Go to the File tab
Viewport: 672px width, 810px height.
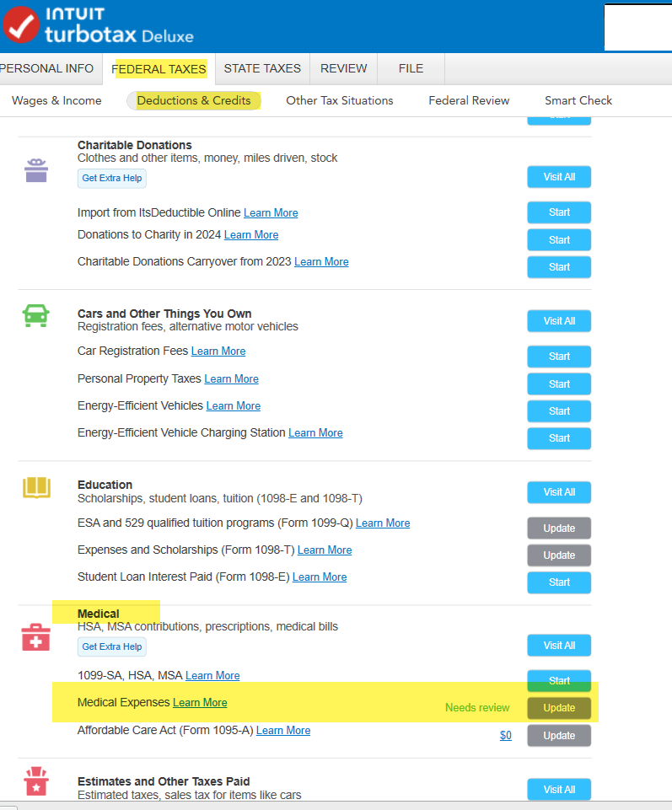411,68
